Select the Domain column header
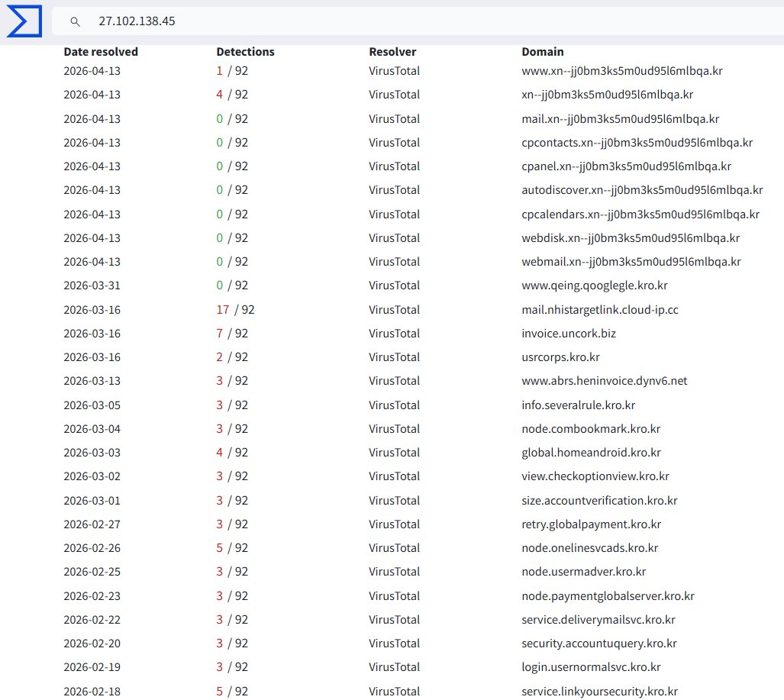The height and width of the screenshot is (700, 784). [x=543, y=51]
